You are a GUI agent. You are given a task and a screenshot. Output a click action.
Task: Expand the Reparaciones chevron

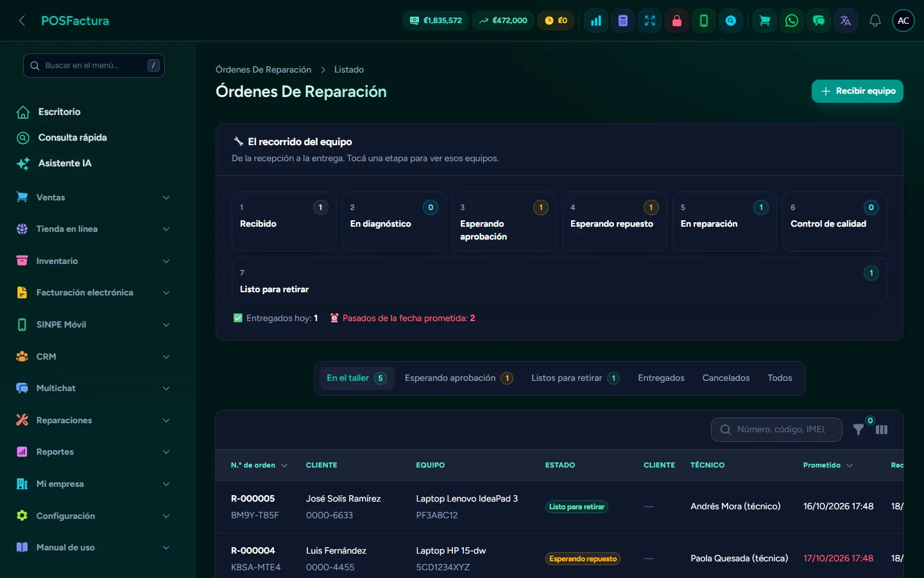click(x=166, y=420)
